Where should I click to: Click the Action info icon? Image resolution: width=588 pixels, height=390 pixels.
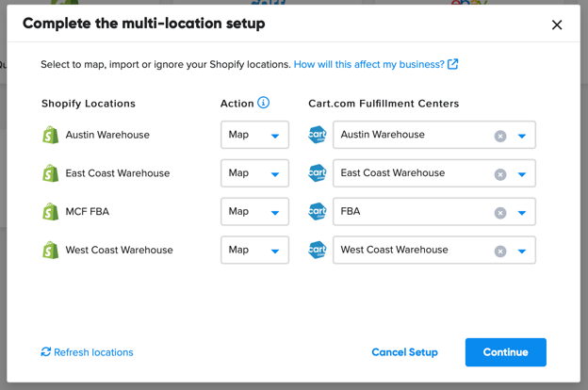[x=263, y=103]
